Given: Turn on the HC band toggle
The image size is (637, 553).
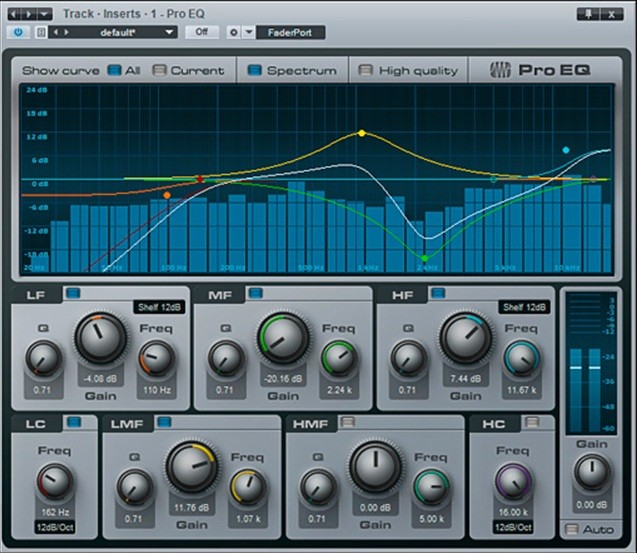Looking at the screenshot, I should click(x=531, y=423).
